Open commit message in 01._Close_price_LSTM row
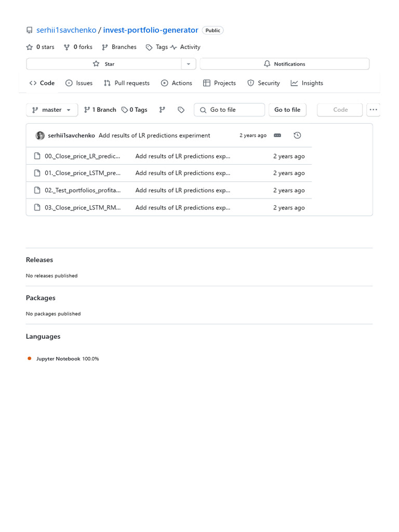 point(183,173)
